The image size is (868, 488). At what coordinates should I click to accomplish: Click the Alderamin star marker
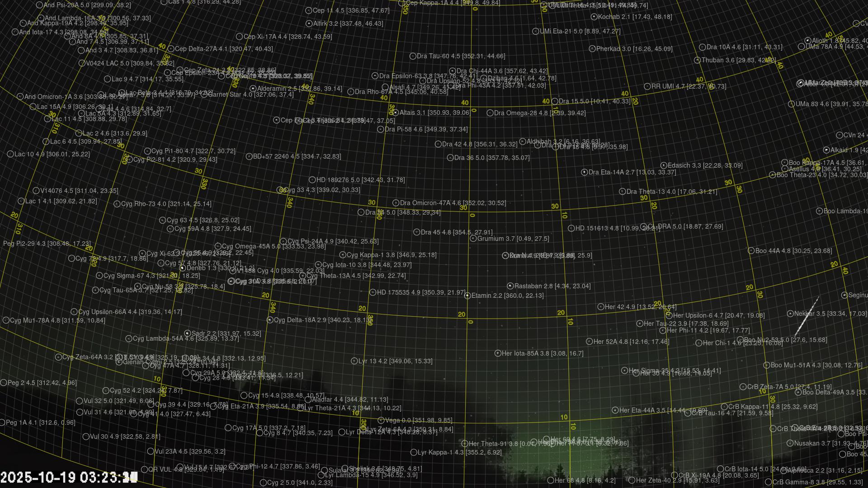(x=253, y=89)
